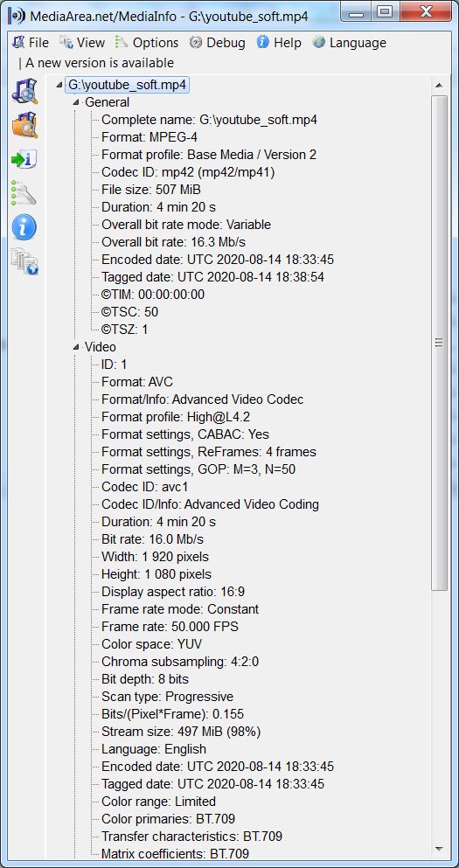
Task: Click the blue About info sidebar icon
Action: (24, 227)
